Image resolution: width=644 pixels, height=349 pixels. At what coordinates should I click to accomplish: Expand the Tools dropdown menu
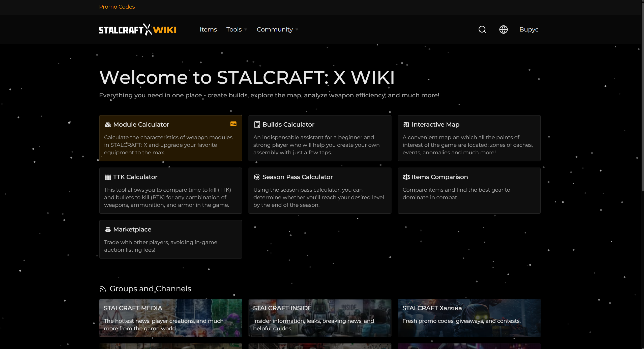[236, 30]
